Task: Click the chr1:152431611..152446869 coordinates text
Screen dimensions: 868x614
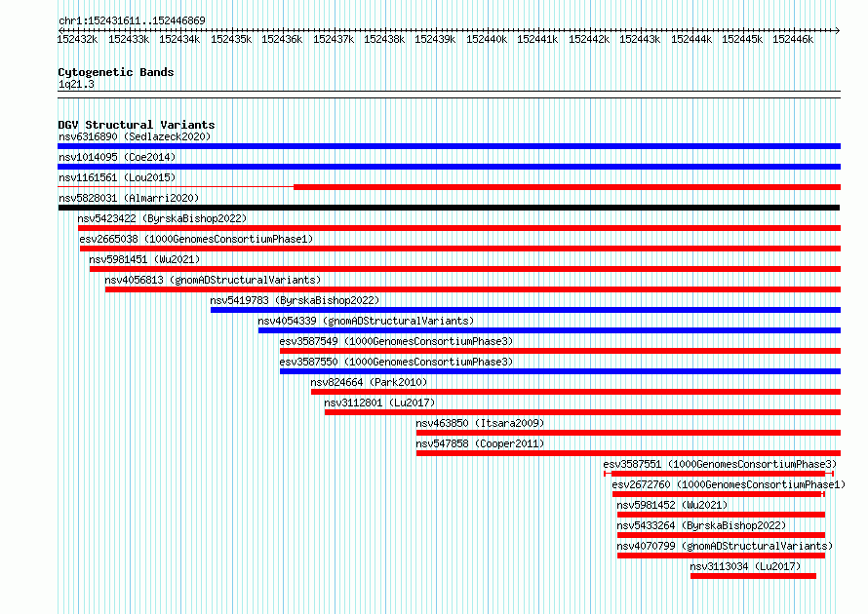Action: click(132, 20)
